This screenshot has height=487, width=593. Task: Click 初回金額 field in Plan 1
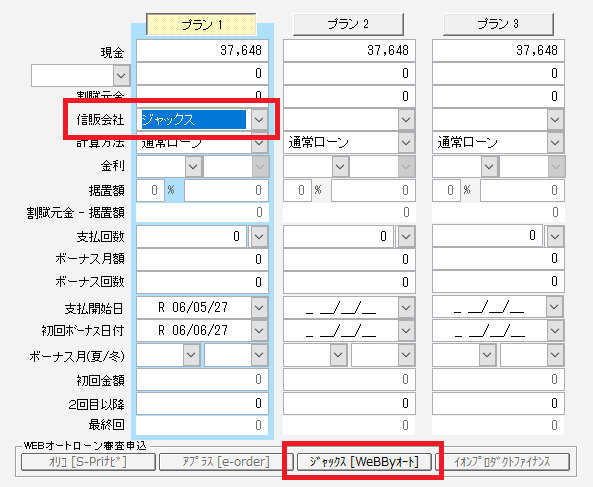click(x=202, y=379)
